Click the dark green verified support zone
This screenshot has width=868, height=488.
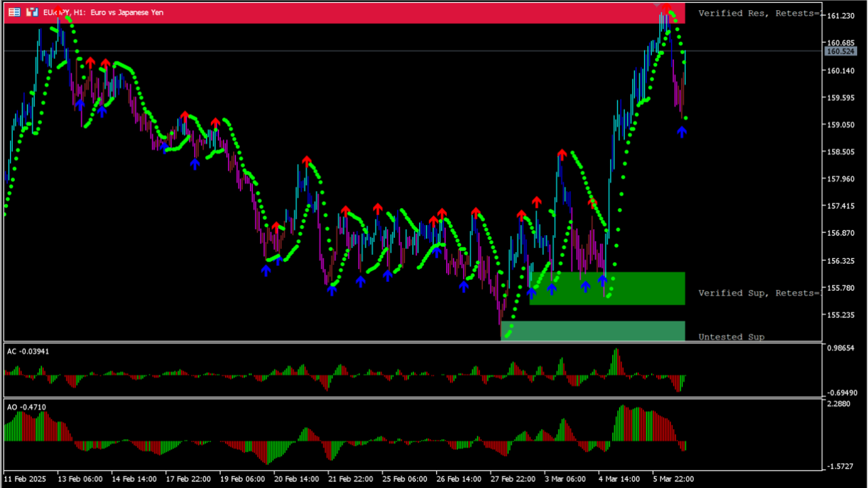[607, 289]
